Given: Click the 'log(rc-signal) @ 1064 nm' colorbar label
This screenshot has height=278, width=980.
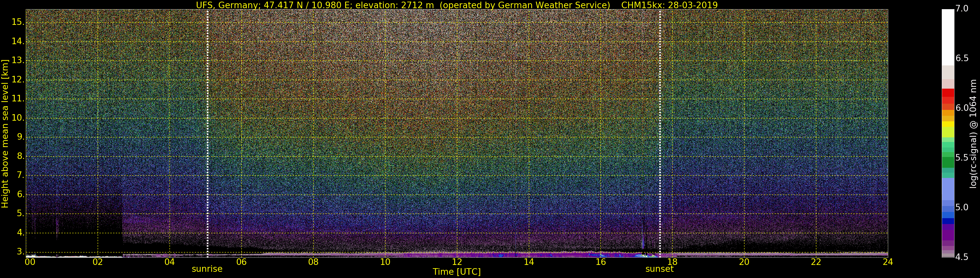Looking at the screenshot, I should (x=974, y=134).
